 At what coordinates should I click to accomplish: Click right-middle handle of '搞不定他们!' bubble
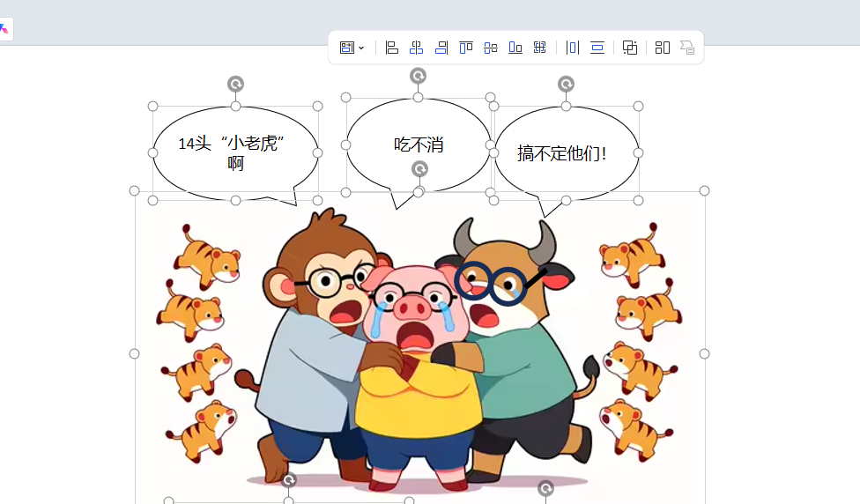[x=638, y=153]
